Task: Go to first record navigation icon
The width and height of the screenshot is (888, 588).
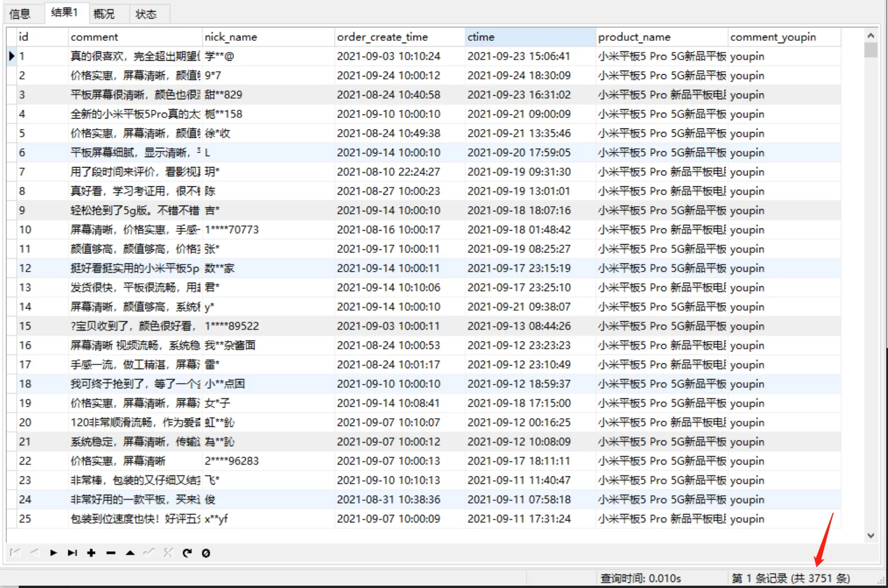Action: click(15, 552)
